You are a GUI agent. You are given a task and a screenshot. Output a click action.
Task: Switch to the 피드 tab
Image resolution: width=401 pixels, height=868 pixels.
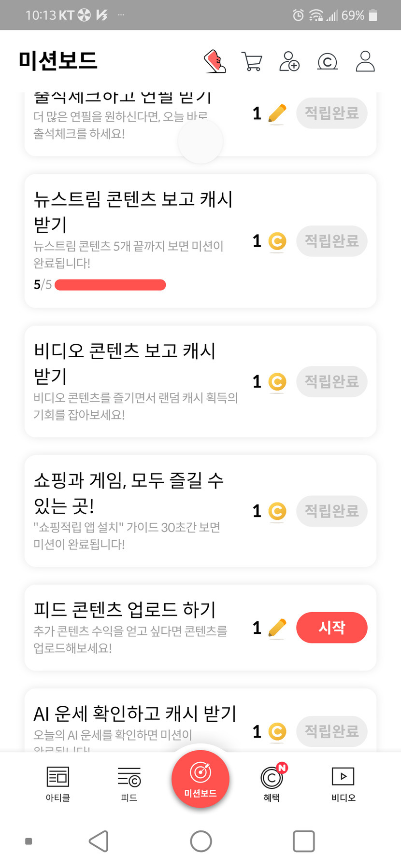pyautogui.click(x=129, y=783)
